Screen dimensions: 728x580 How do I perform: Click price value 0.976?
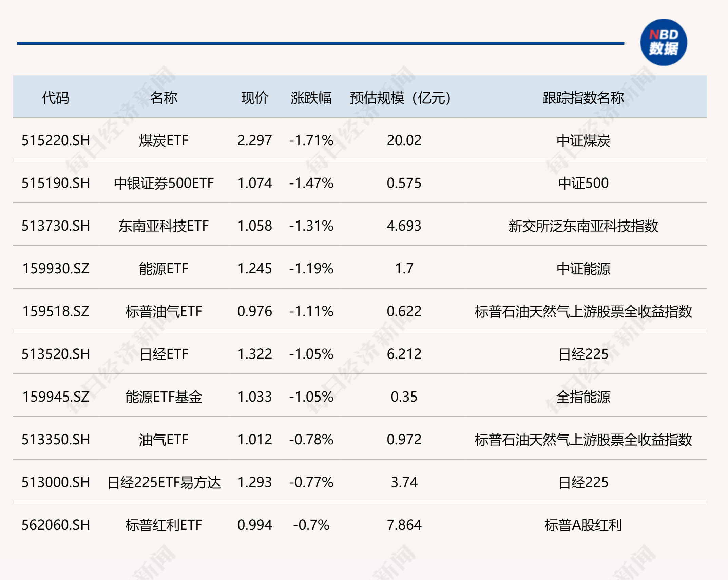[254, 311]
